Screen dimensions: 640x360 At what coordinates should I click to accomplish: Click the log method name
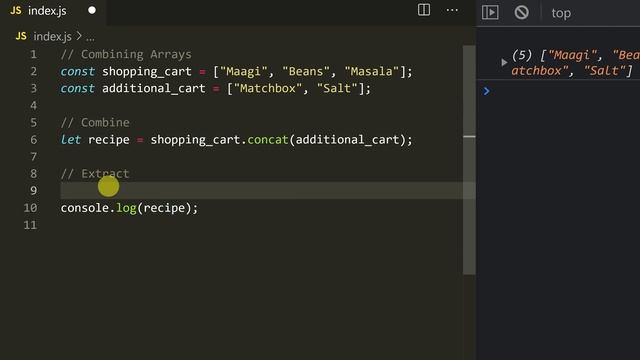(126, 208)
